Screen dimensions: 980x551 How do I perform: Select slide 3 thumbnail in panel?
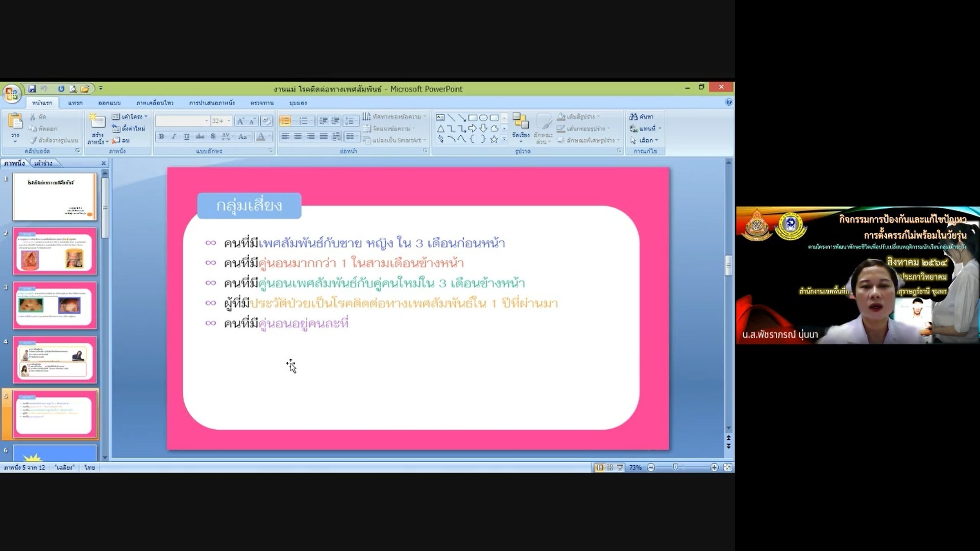click(55, 305)
